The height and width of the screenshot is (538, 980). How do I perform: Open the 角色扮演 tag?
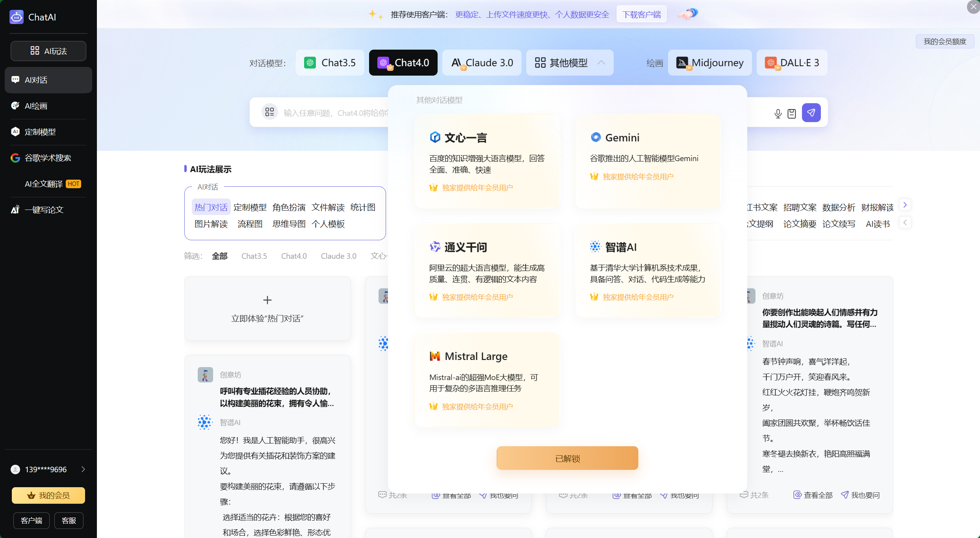289,207
